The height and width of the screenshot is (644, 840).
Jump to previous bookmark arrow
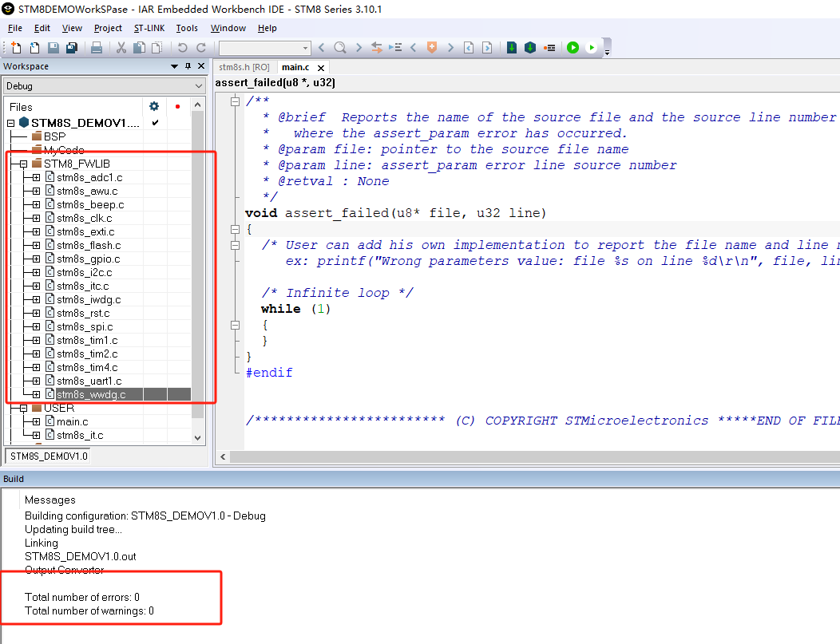[x=413, y=48]
